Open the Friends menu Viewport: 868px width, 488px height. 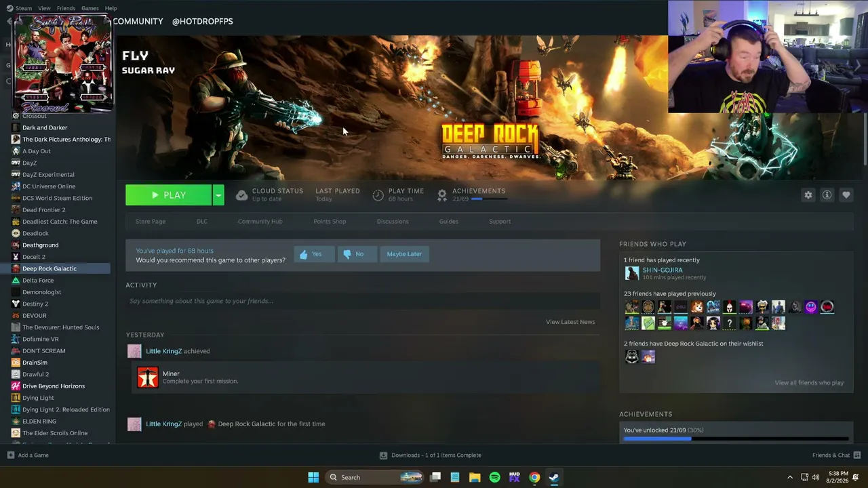66,8
